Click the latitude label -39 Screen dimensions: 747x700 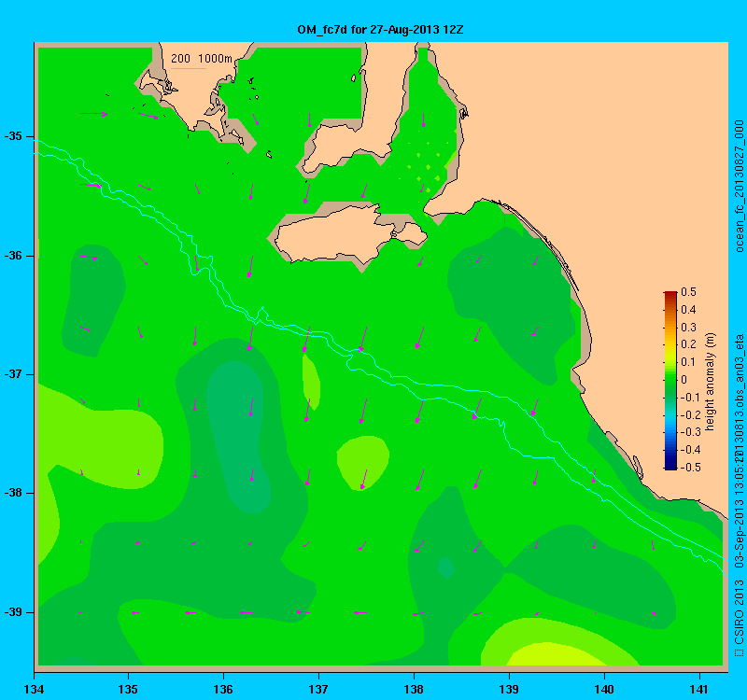(x=13, y=612)
